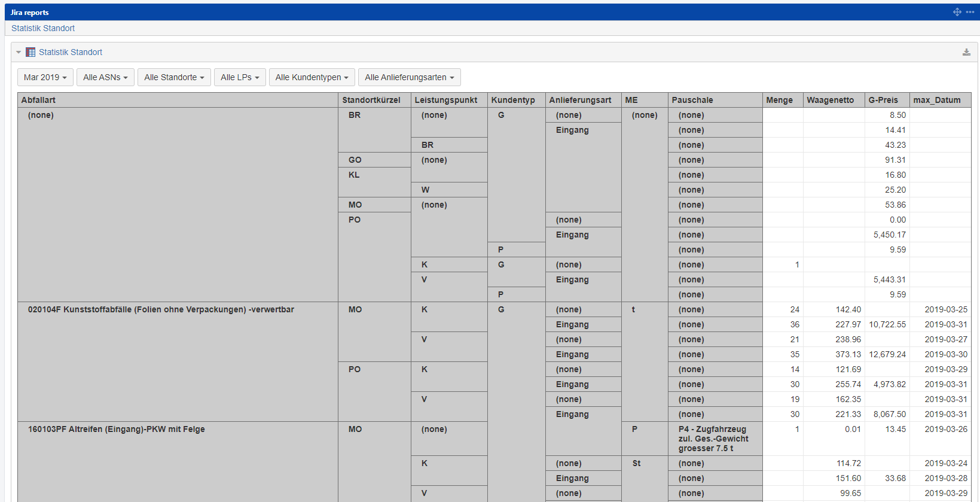Viewport: 980px width, 502px height.
Task: Click the Abfallart column header
Action: point(178,100)
